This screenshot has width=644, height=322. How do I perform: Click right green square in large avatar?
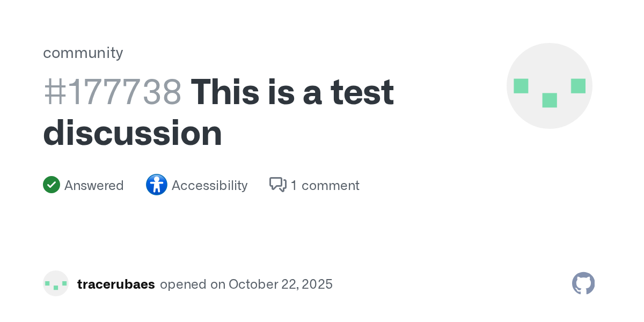pyautogui.click(x=578, y=86)
